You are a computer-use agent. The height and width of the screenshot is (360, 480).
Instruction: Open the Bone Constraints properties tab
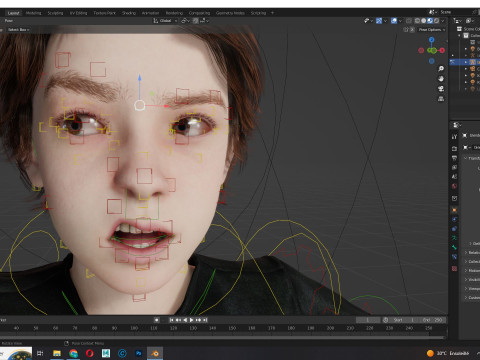[x=454, y=257]
